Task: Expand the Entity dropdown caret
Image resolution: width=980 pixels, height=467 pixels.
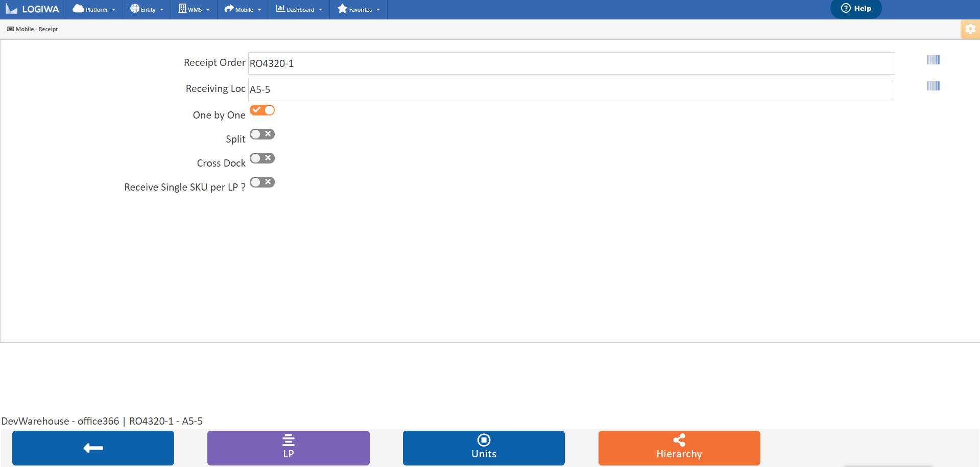Action: coord(162,10)
